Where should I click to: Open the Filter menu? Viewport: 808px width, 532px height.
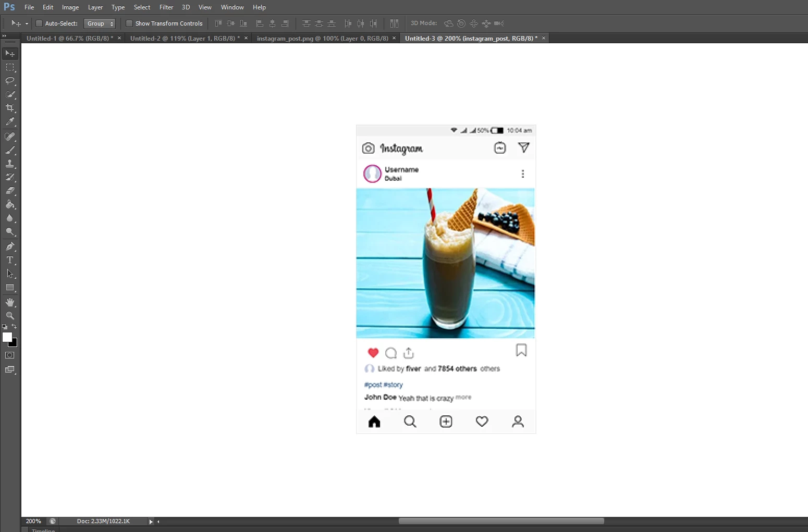point(166,7)
